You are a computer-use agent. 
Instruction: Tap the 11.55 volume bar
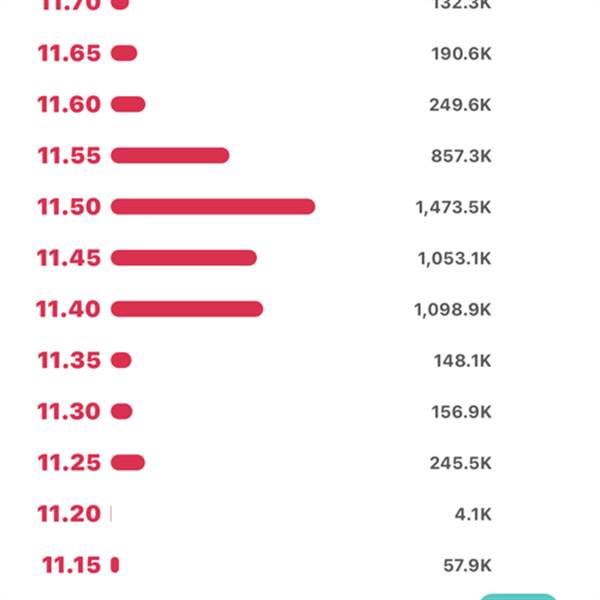coord(170,156)
